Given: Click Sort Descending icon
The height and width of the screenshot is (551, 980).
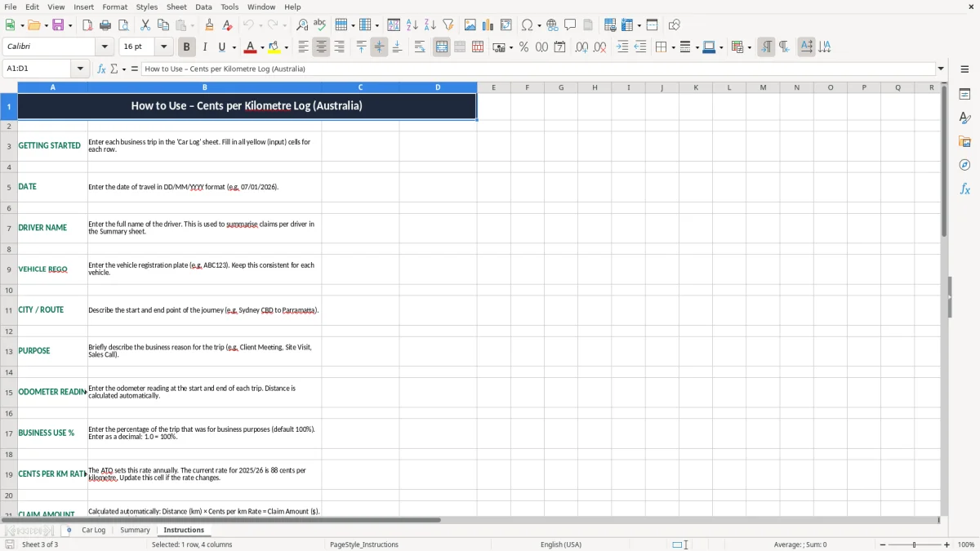Looking at the screenshot, I should click(x=430, y=24).
